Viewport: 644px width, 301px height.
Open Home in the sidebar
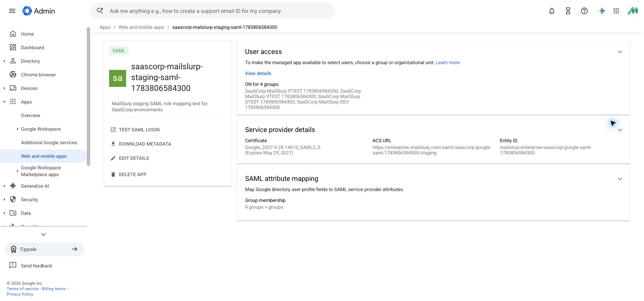coord(43,34)
